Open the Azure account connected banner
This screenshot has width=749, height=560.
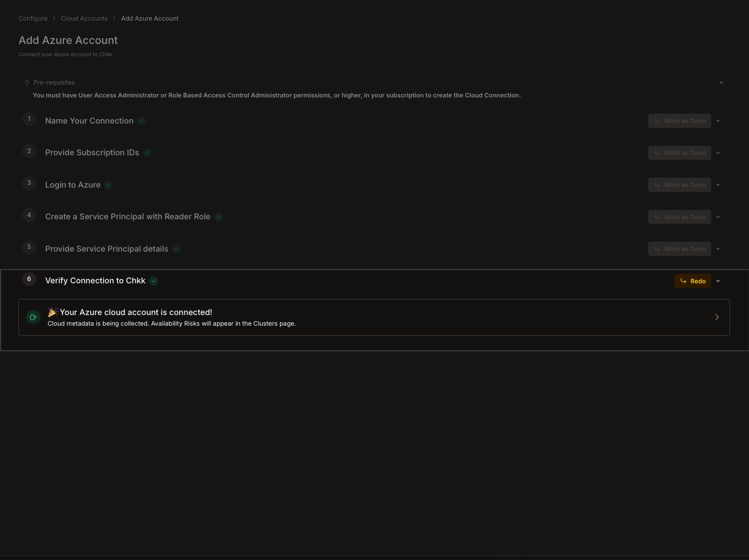click(x=374, y=317)
